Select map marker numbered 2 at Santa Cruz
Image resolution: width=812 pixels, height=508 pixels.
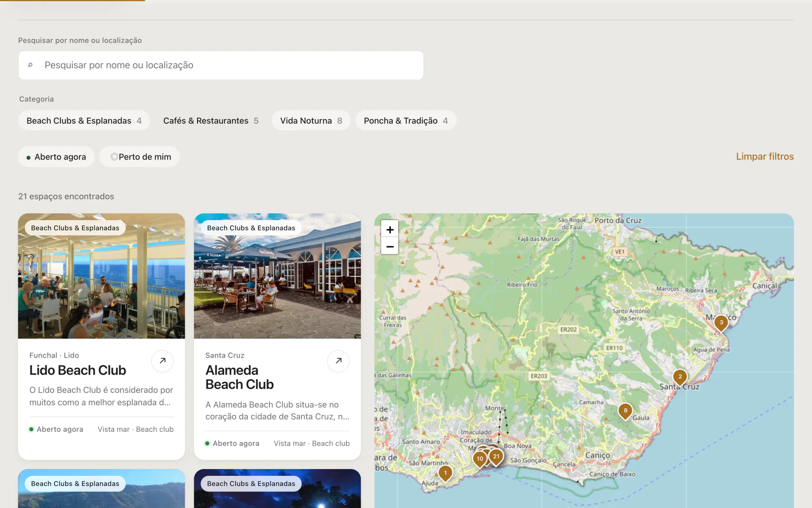pyautogui.click(x=680, y=377)
